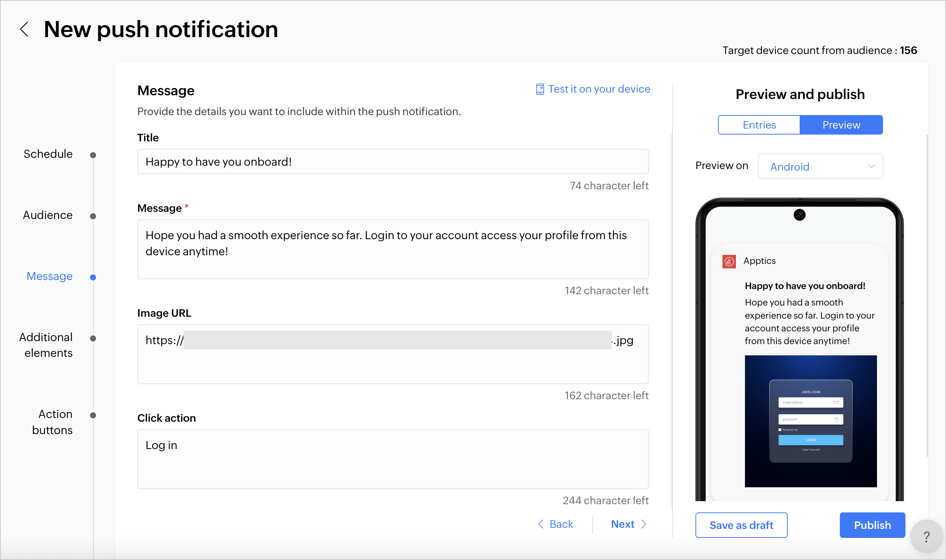Go to the Additional elements step
The height and width of the screenshot is (560, 946).
(46, 345)
